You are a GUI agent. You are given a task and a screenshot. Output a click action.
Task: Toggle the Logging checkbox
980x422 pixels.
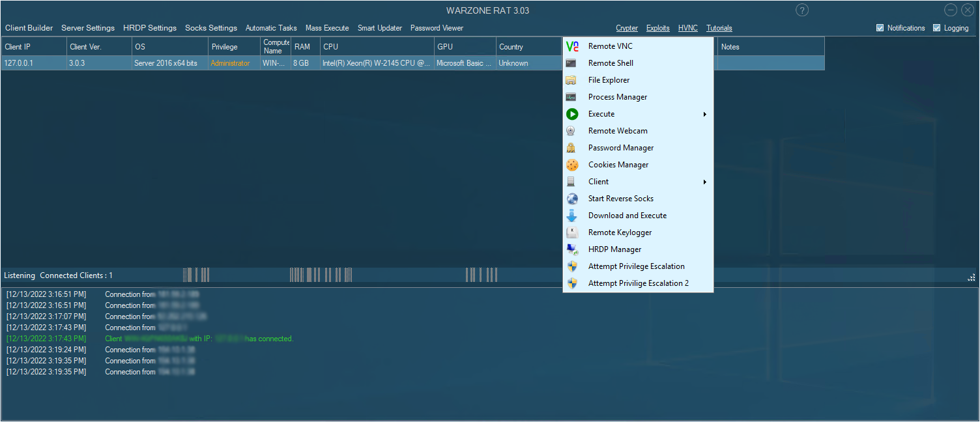[937, 28]
